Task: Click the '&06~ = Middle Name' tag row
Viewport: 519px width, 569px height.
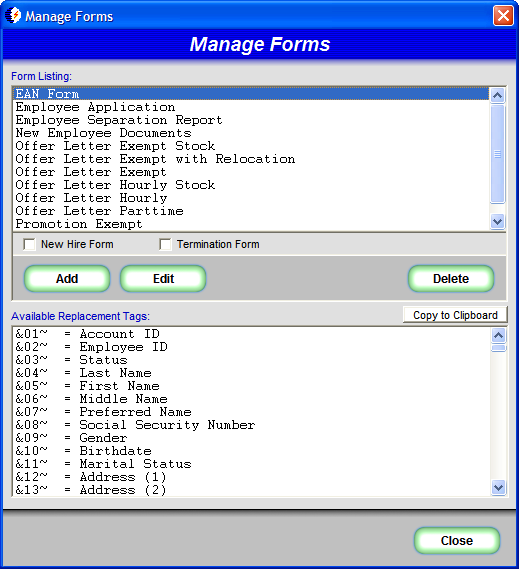Action: [x=252, y=399]
